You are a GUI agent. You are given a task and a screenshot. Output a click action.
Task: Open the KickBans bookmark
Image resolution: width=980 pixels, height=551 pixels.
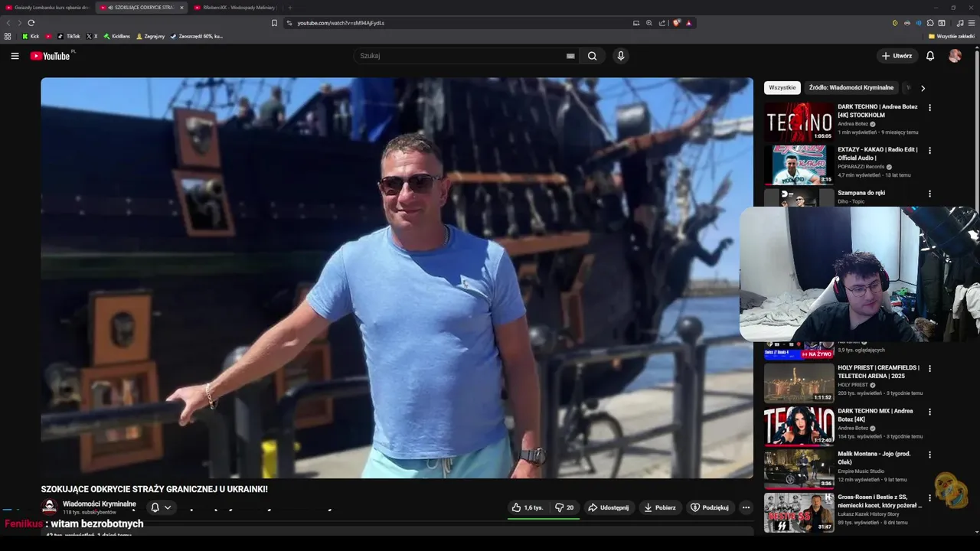pyautogui.click(x=117, y=36)
